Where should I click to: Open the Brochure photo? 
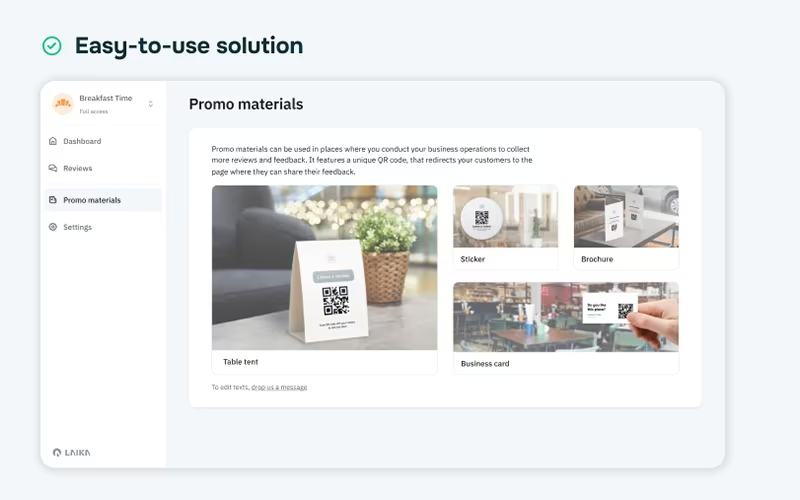pos(626,216)
